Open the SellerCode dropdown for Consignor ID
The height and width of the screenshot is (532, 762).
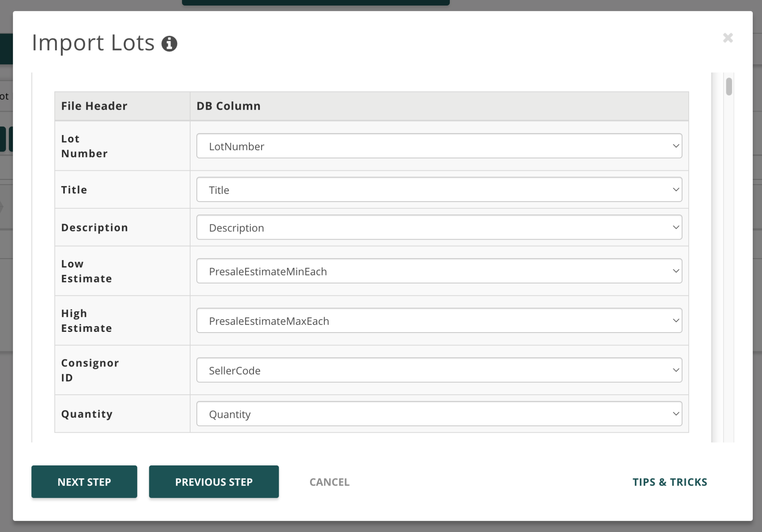[x=439, y=370]
